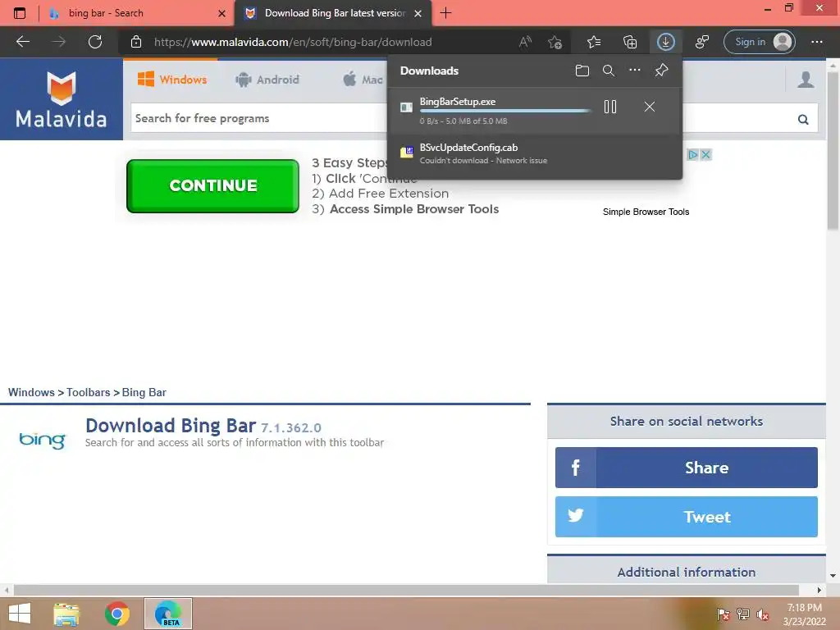The width and height of the screenshot is (840, 630).
Task: Refresh the current page
Action: [x=95, y=42]
